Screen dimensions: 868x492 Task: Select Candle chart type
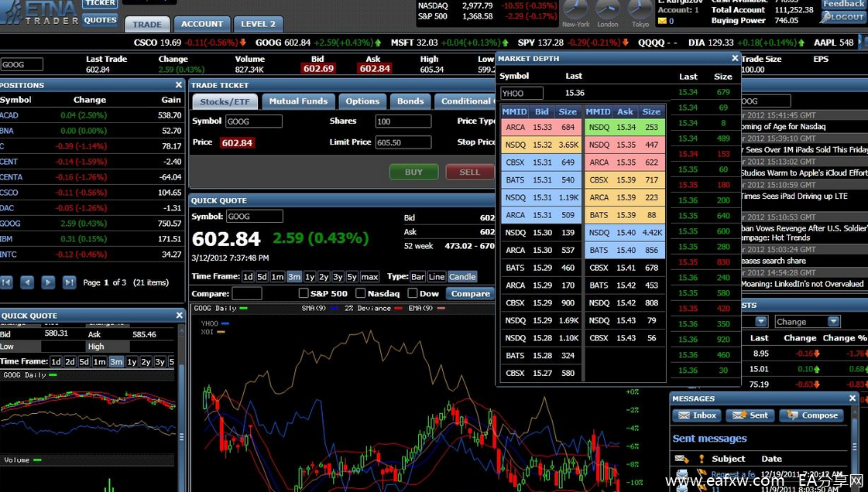462,277
